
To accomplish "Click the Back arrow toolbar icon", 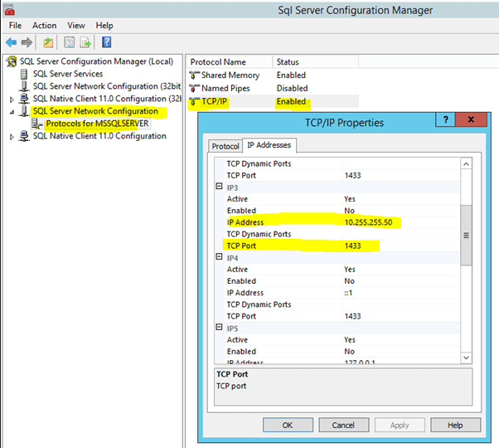I will click(11, 42).
